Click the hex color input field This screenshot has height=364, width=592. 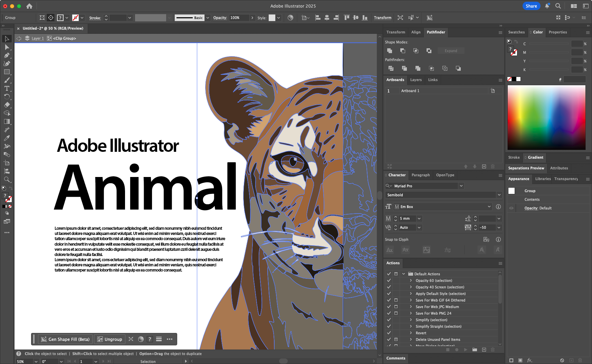[x=575, y=79]
